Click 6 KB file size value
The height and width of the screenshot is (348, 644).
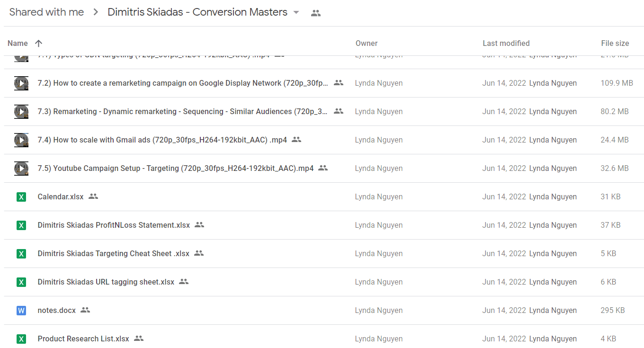[608, 282]
